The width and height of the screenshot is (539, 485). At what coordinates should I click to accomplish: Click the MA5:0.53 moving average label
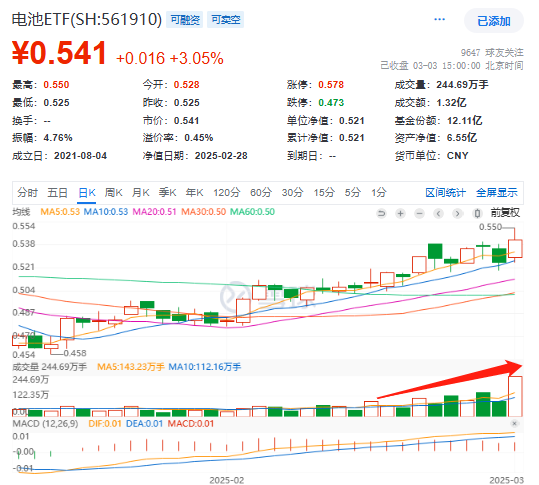tap(60, 212)
